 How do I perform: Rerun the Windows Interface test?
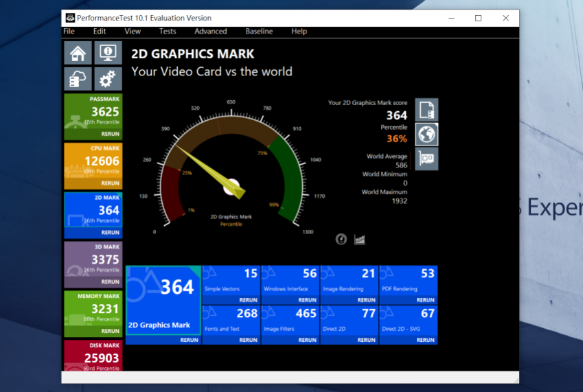click(x=308, y=300)
